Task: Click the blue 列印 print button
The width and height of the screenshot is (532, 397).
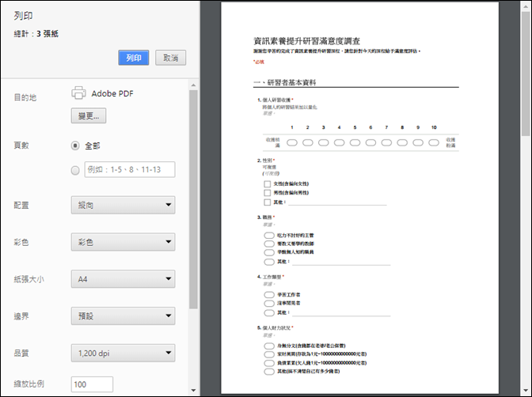Action: click(x=133, y=58)
